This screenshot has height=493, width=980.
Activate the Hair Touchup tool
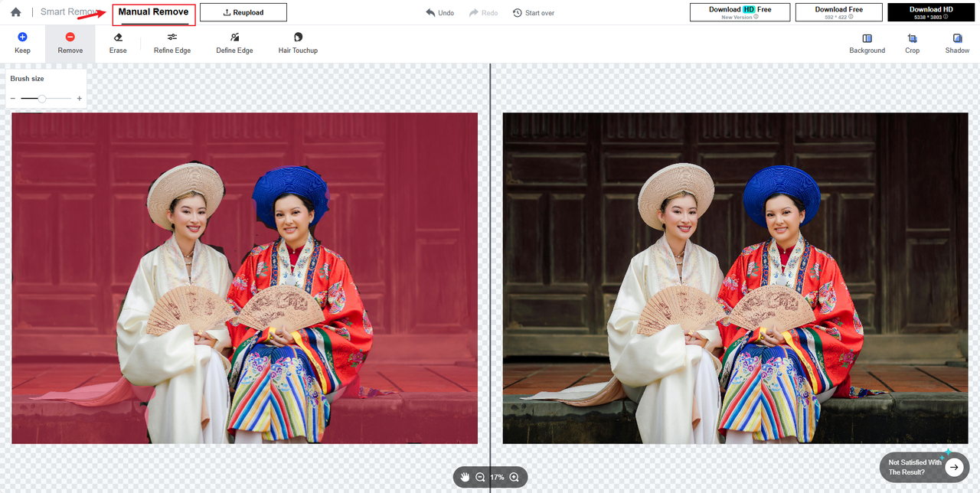coord(298,44)
